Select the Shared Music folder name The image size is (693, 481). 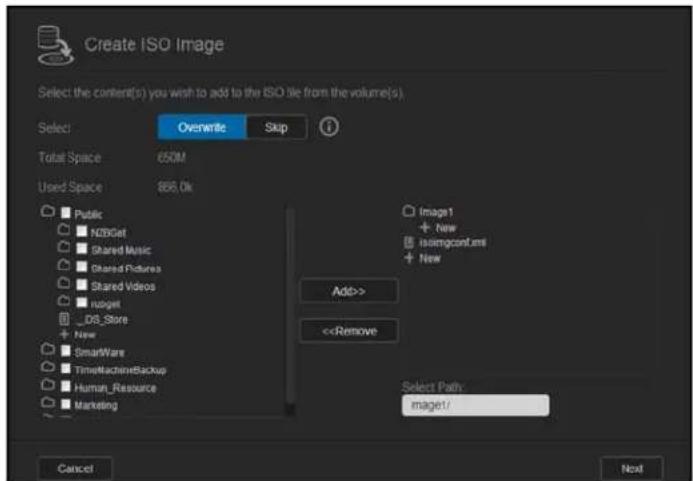coord(121,250)
